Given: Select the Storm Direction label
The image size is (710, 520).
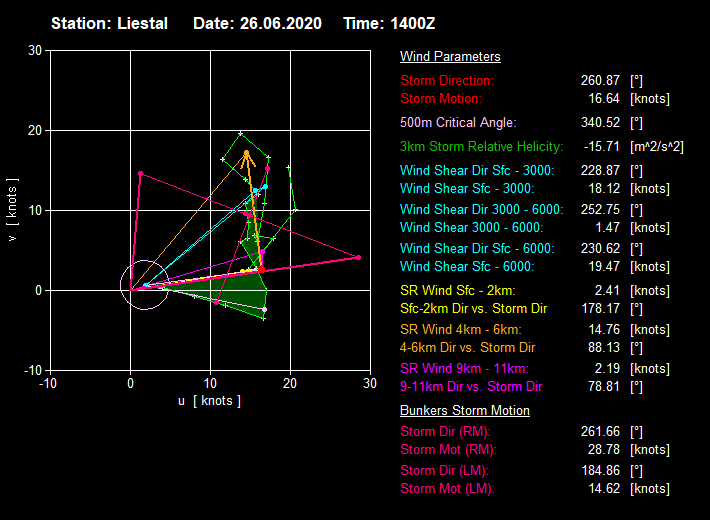Looking at the screenshot, I should coord(447,81).
